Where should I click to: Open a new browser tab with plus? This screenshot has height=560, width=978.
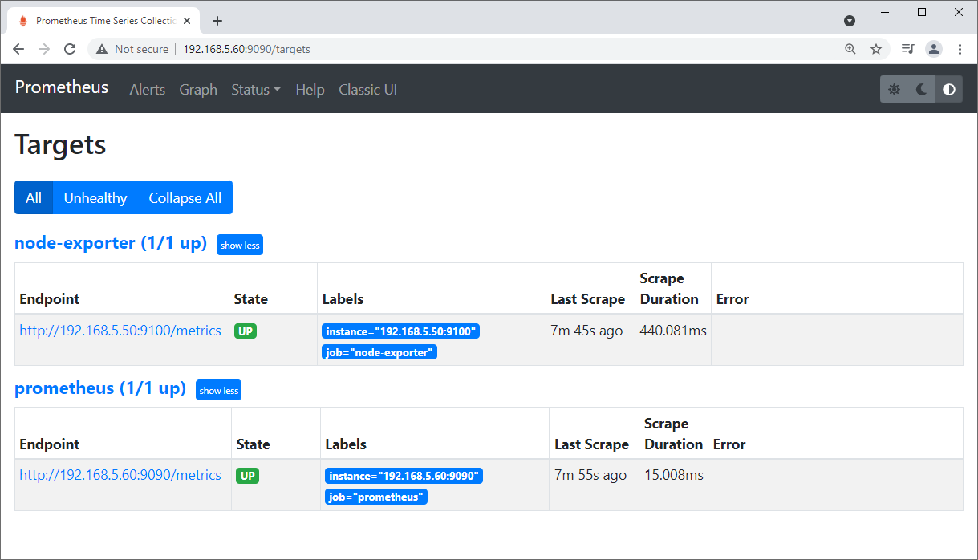[x=217, y=21]
